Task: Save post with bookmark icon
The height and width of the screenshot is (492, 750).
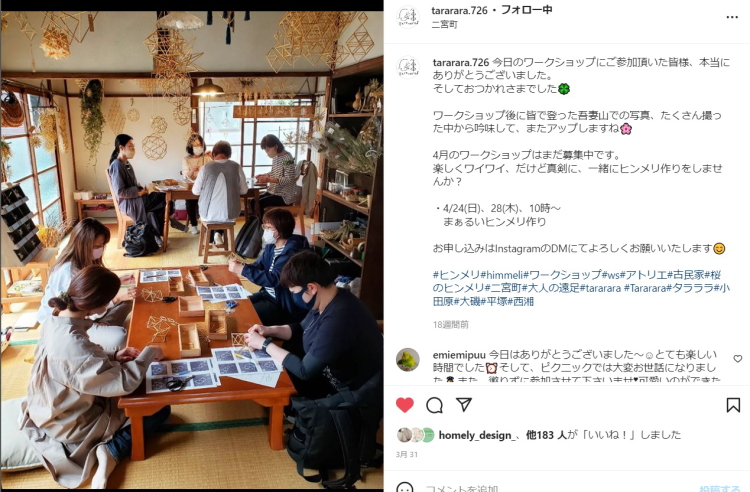Action: coord(733,405)
